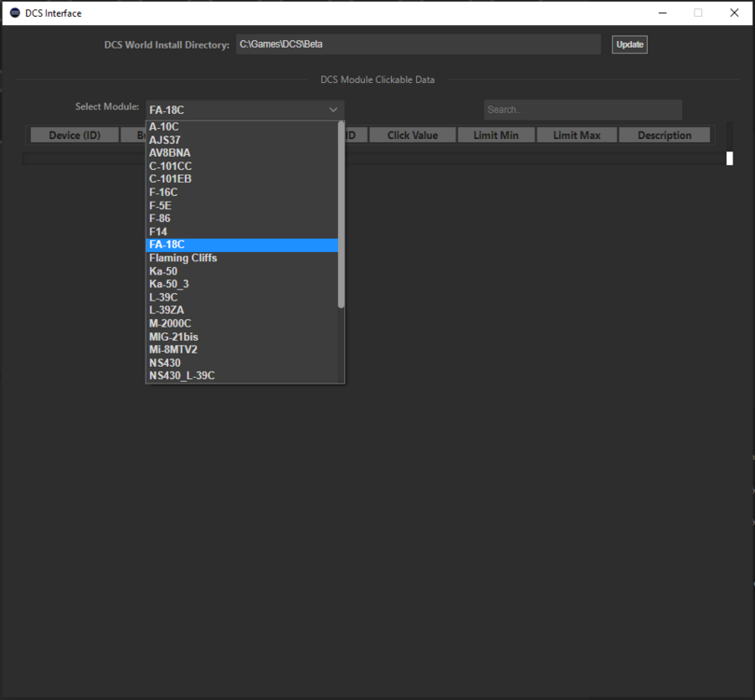Select Mi-8MTV2 in the list
The width and height of the screenshot is (755, 700).
(x=242, y=350)
